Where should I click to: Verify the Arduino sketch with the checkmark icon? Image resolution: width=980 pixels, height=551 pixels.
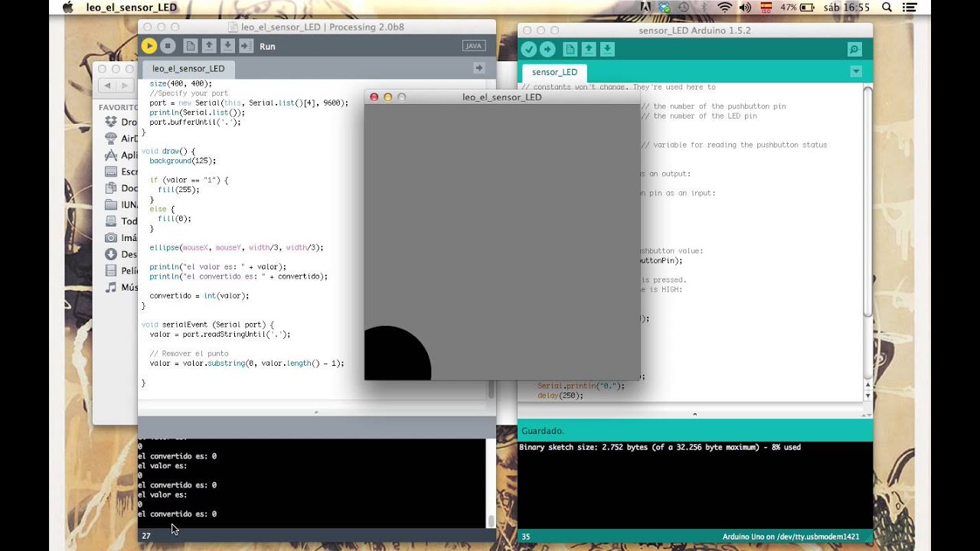click(x=528, y=48)
